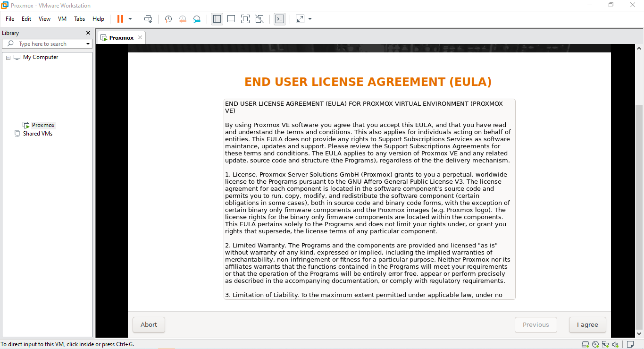The image size is (644, 349).
Task: Click the Previous button in the installer
Action: [x=536, y=324]
